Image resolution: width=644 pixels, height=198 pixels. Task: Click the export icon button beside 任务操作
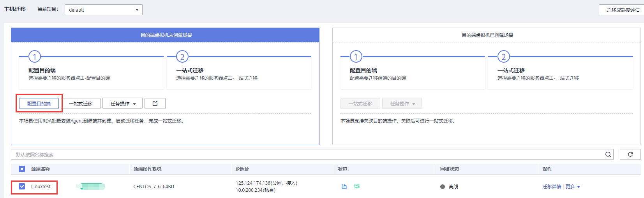coord(155,103)
